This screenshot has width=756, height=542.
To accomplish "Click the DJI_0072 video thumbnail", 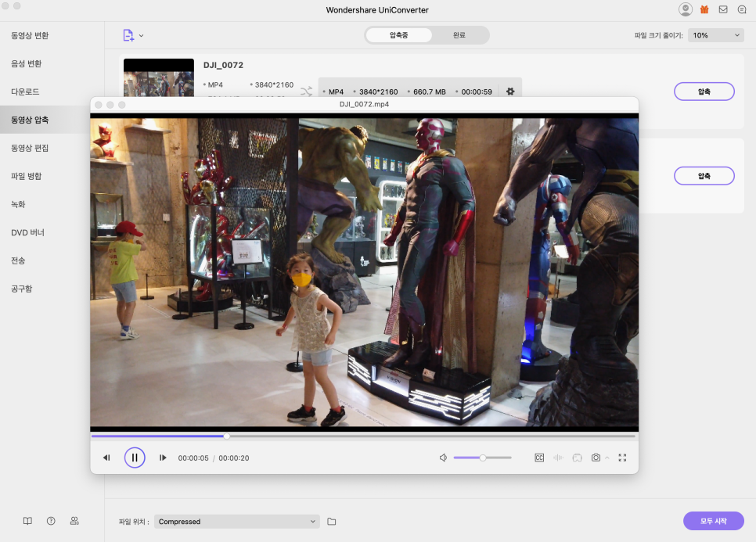I will pos(159,78).
